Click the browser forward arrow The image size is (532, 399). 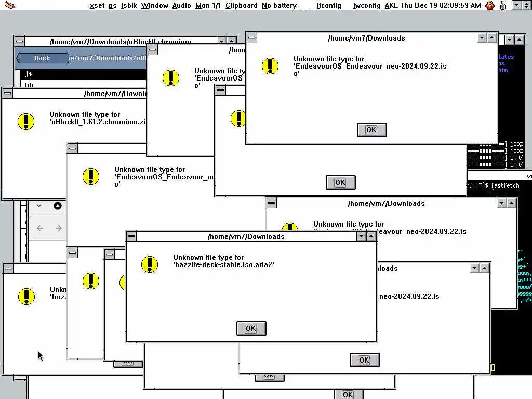click(x=58, y=228)
